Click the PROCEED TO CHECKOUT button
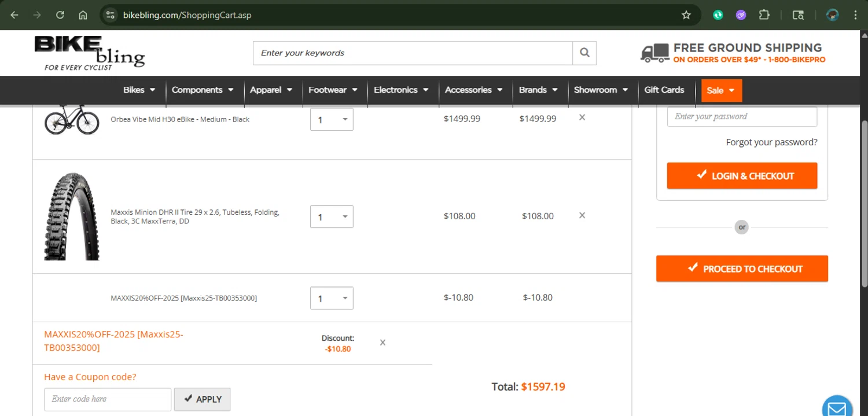Screen dimensions: 868x416 [742, 268]
